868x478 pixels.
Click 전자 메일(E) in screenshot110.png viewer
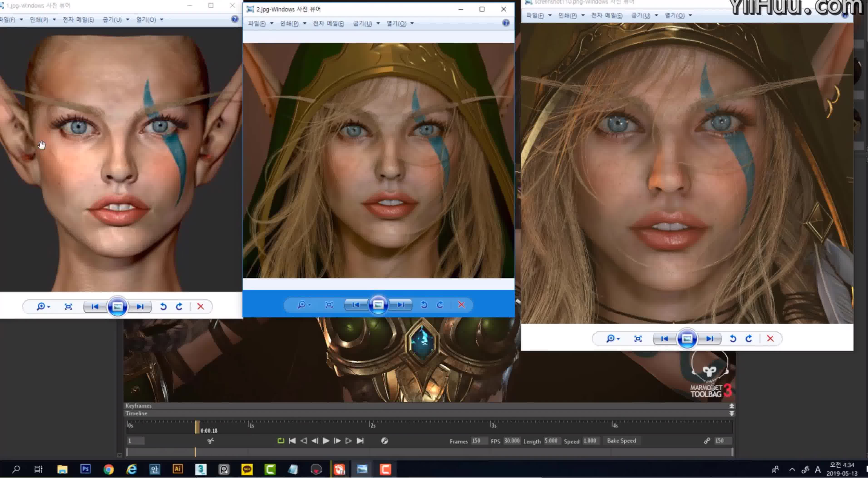(607, 15)
